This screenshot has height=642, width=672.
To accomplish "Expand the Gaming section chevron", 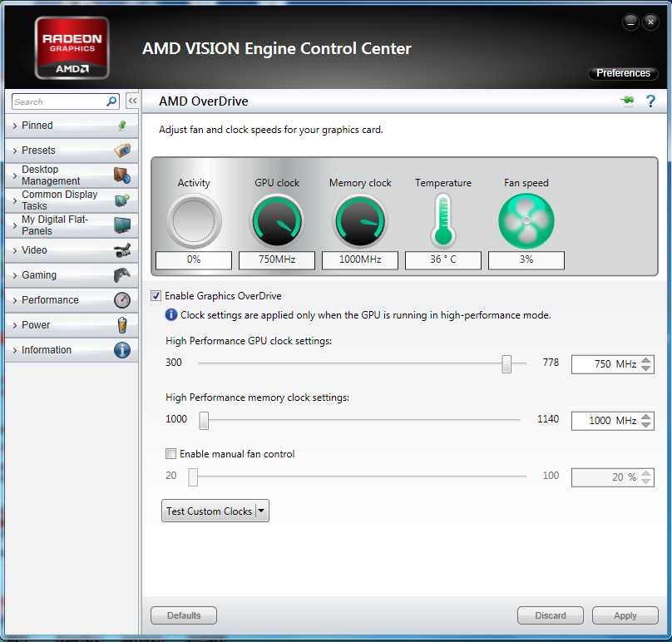I will point(15,275).
